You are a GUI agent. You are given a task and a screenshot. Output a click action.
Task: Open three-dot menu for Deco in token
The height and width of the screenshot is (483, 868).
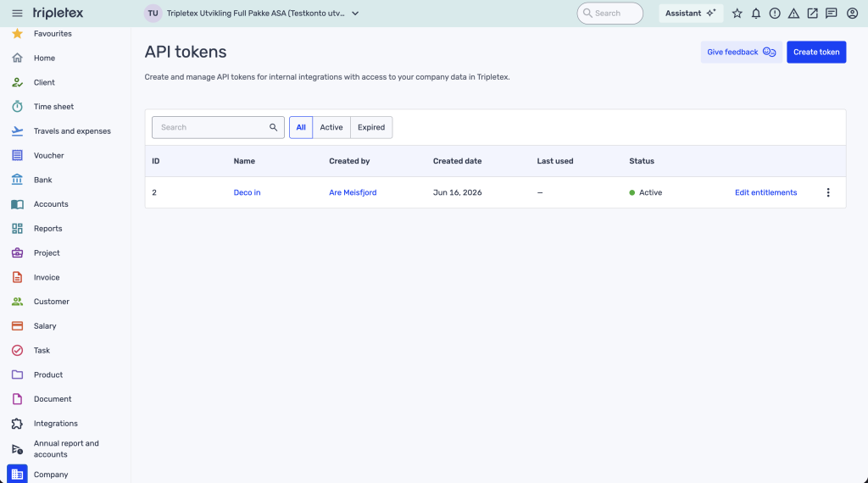828,192
